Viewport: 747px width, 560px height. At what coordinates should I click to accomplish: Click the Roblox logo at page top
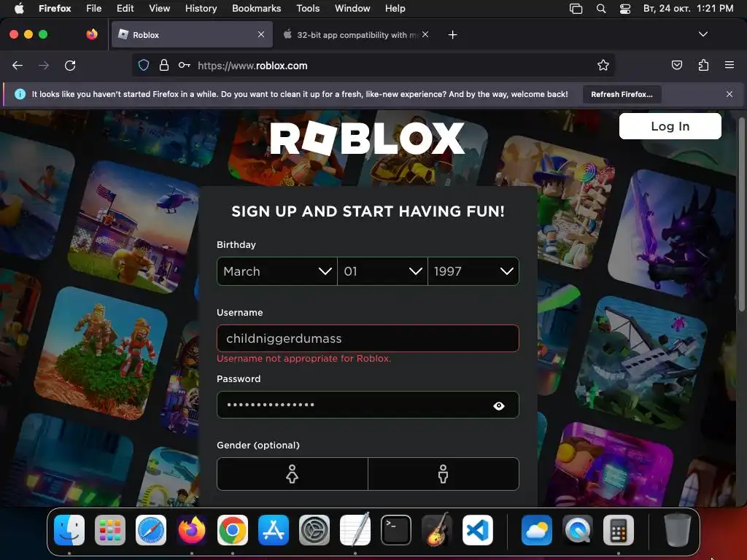pos(368,138)
